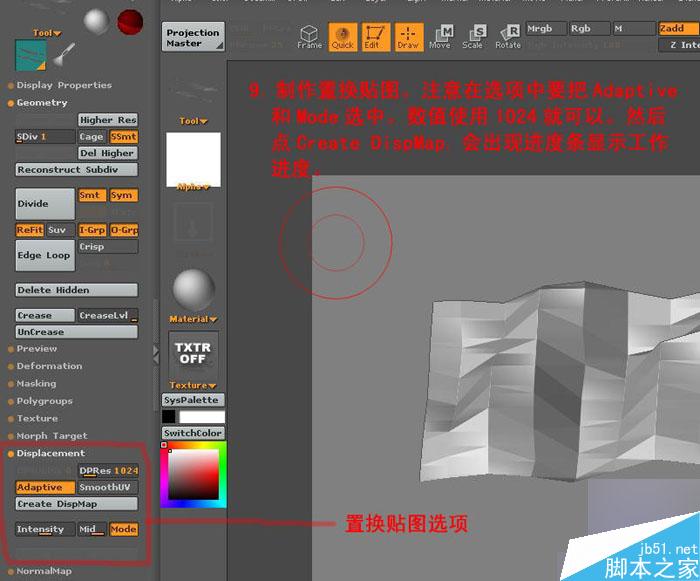Adjust the DPRes 1024 slider

point(108,471)
